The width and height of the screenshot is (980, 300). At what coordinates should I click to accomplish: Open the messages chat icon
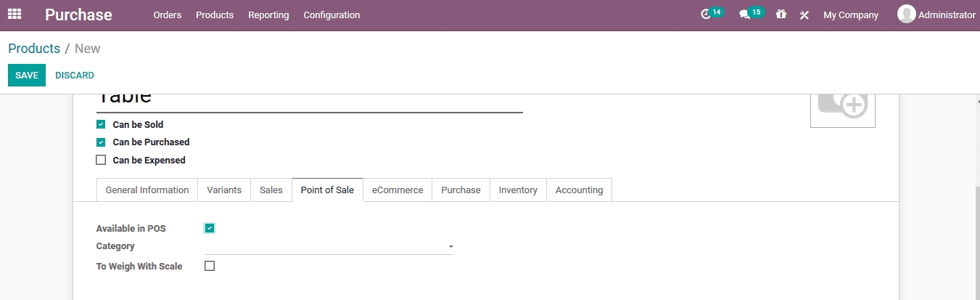[x=744, y=15]
